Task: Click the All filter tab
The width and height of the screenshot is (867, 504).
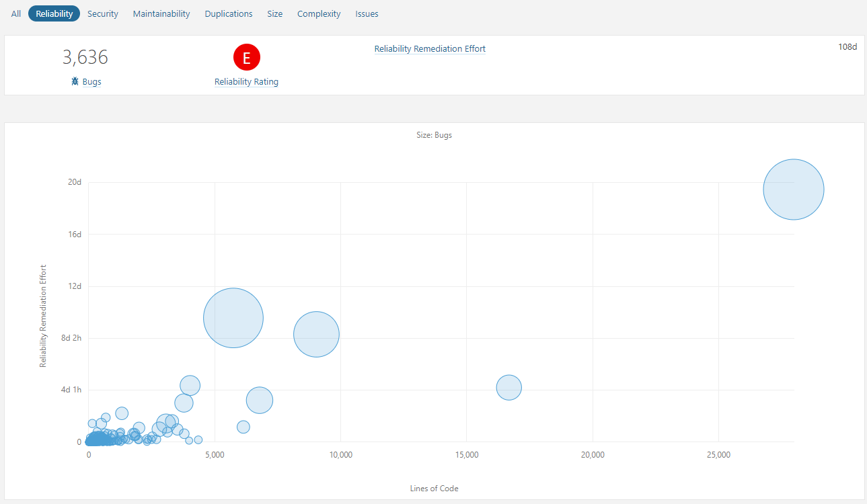Action: pos(15,13)
